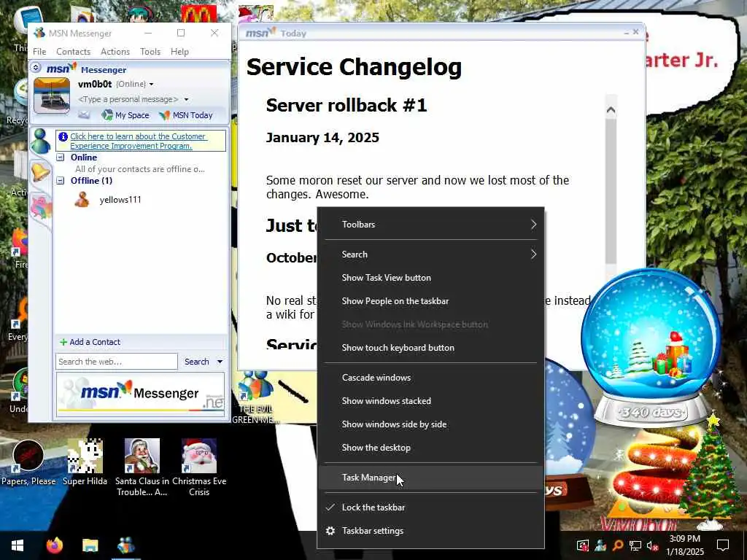Select Cascade windows
Image resolution: width=747 pixels, height=560 pixels.
430,378
